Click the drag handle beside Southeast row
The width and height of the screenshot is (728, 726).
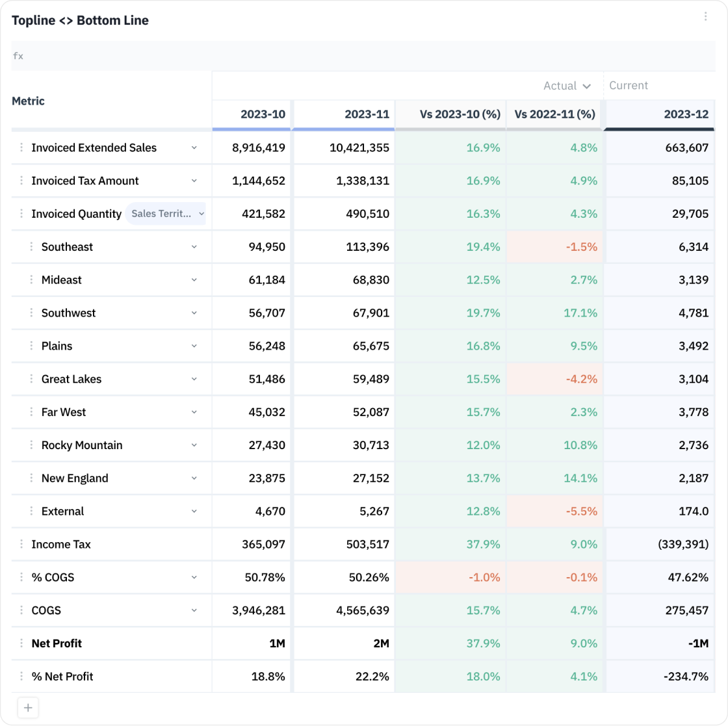31,246
